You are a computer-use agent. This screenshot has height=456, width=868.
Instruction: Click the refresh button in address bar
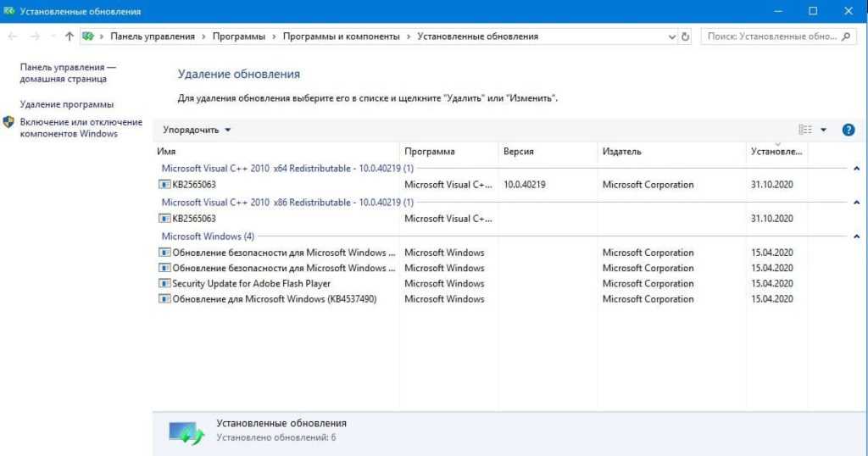pyautogui.click(x=686, y=36)
